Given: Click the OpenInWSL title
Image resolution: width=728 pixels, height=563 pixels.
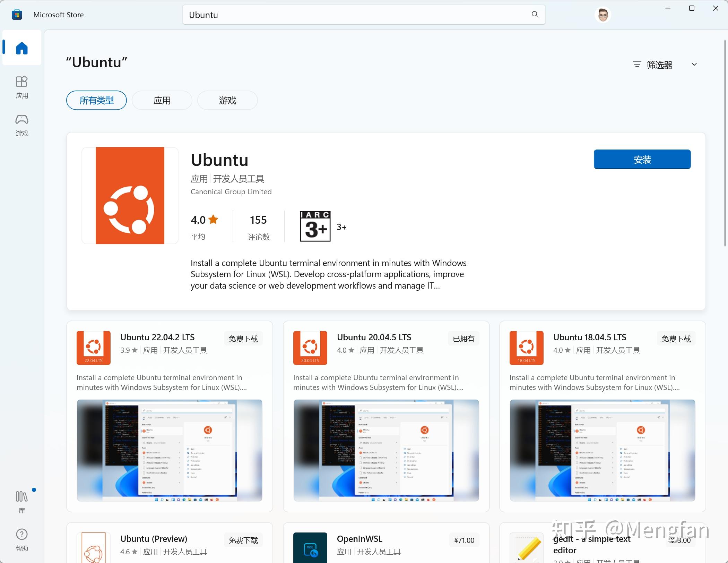Looking at the screenshot, I should [359, 539].
